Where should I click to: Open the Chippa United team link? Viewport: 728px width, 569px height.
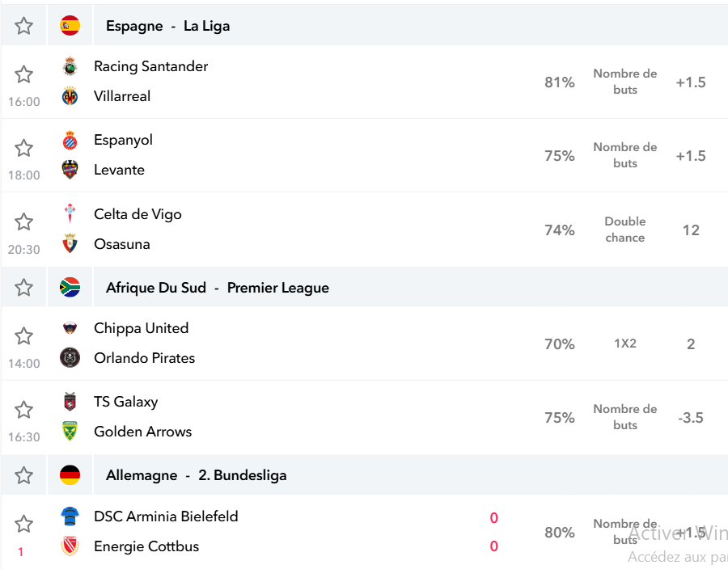(x=141, y=328)
